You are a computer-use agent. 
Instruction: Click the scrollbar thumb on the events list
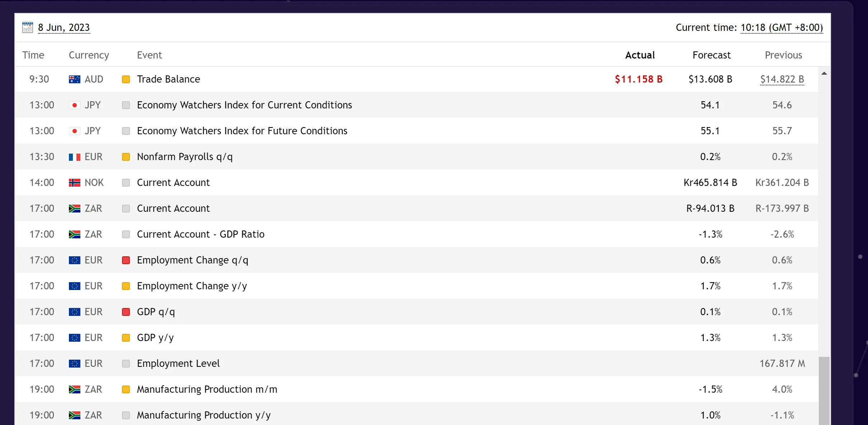pos(824,391)
